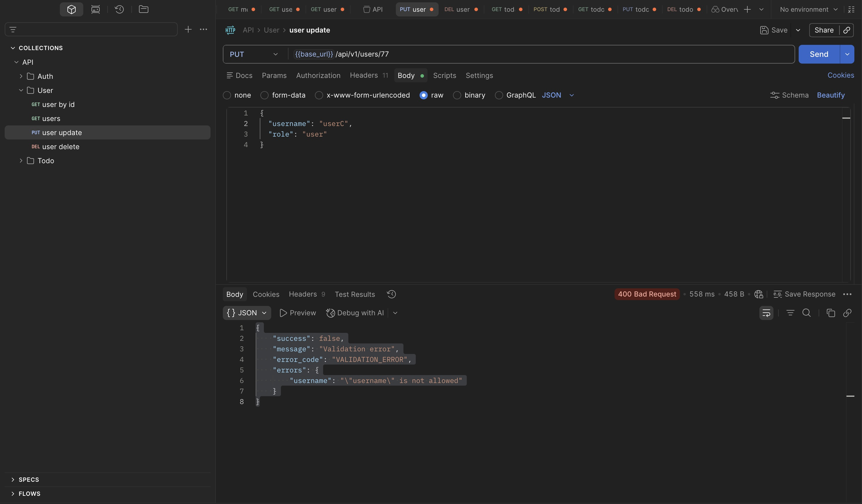
Task: Open the JSON body format dropdown
Action: click(558, 95)
